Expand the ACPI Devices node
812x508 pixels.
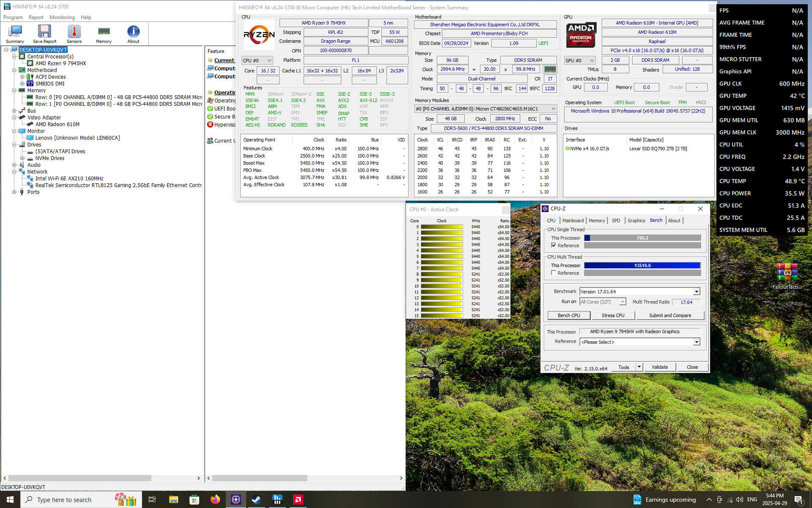[22, 77]
